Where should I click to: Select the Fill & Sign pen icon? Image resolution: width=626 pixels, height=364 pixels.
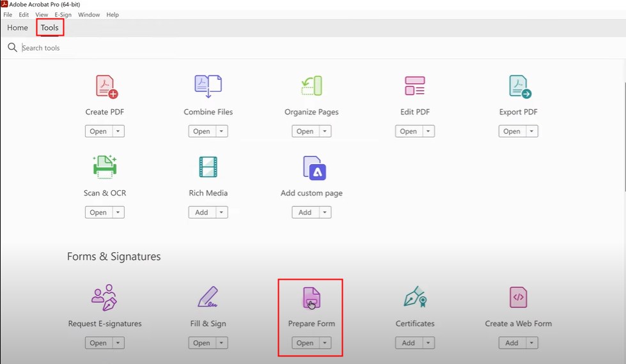(x=208, y=298)
